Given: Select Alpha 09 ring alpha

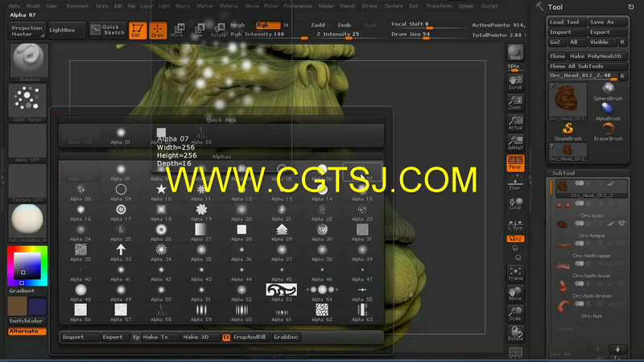Looking at the screenshot, I should click(x=121, y=191).
